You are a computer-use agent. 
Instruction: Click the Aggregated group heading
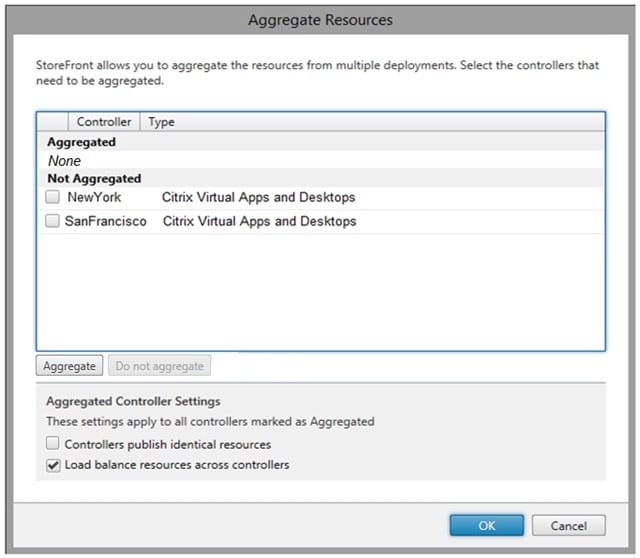click(x=81, y=142)
